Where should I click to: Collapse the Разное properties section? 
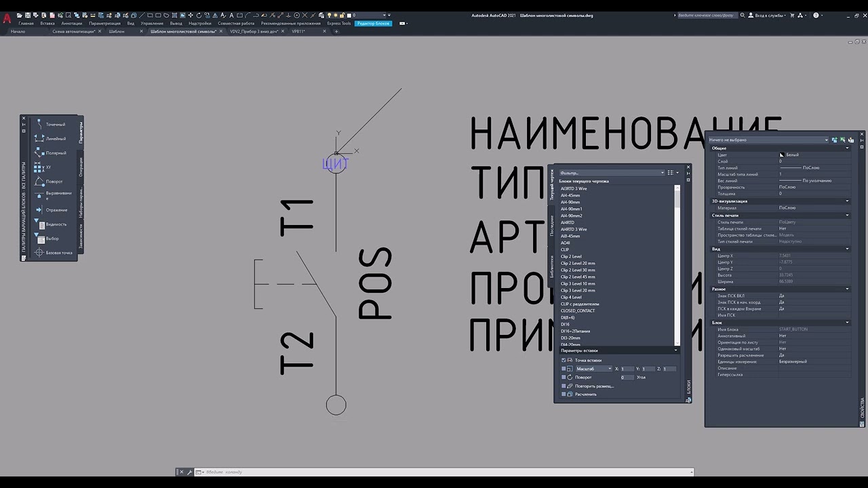(x=847, y=289)
